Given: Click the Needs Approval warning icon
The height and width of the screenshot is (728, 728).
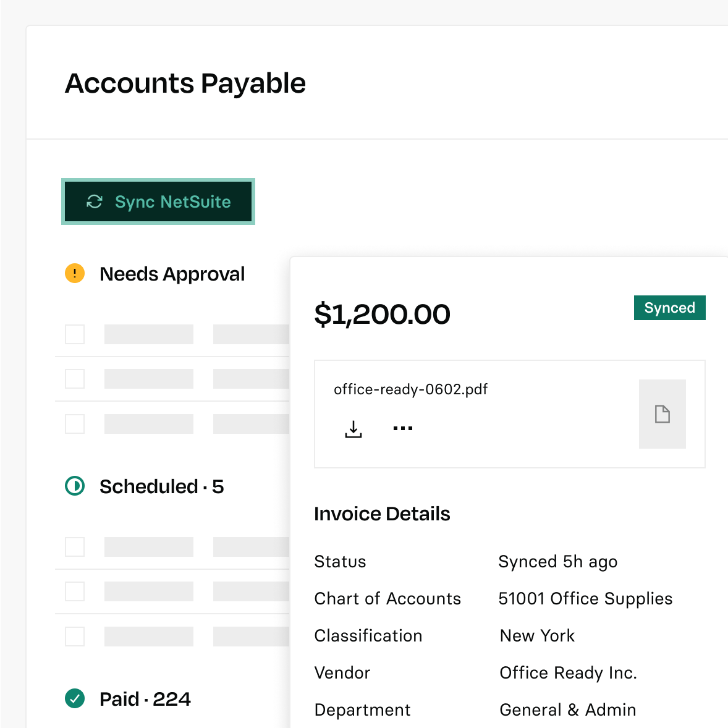Looking at the screenshot, I should [x=75, y=273].
